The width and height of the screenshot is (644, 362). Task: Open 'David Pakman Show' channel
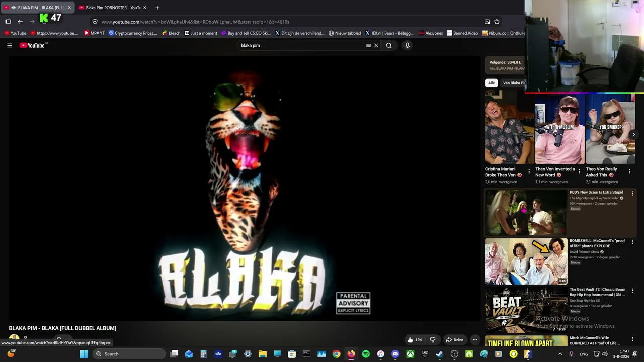tap(584, 252)
